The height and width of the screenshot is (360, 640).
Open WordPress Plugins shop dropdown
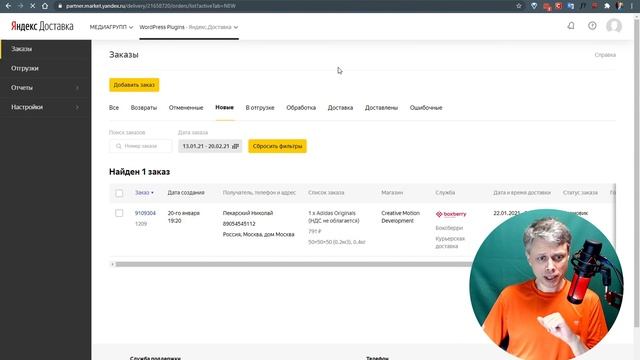coord(189,27)
